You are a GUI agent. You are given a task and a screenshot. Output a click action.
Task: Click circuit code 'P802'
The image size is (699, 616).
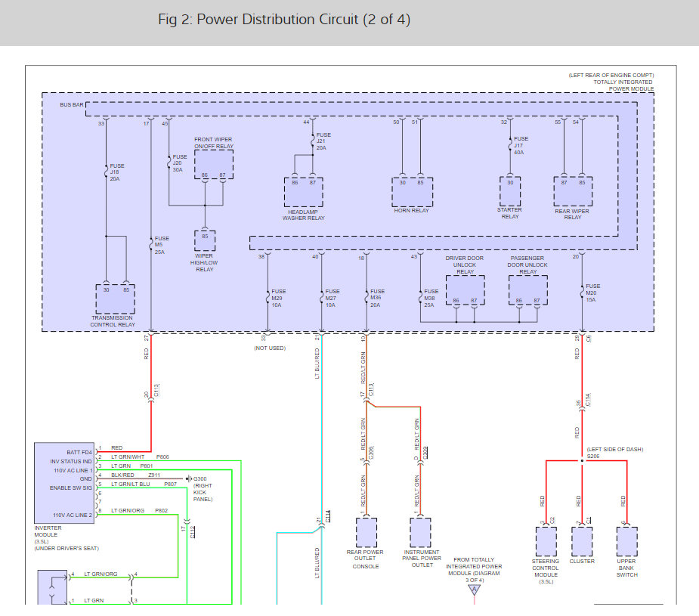(162, 511)
